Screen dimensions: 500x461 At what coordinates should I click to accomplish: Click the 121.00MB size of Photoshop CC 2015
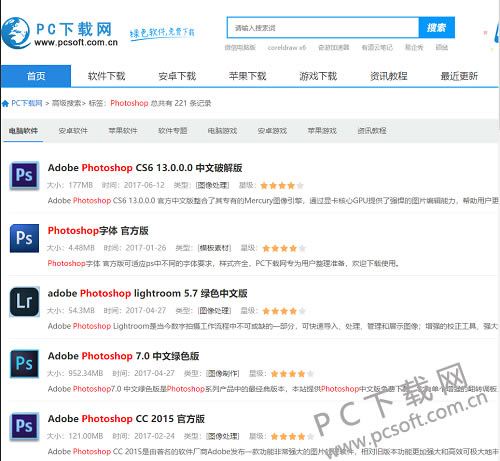[x=86, y=436]
